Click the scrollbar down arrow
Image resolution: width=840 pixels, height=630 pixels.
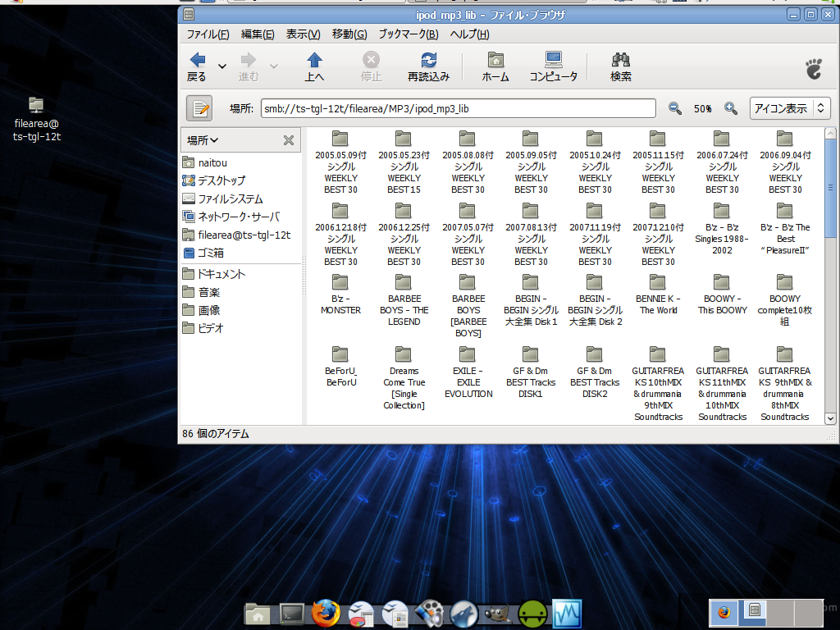pyautogui.click(x=830, y=418)
